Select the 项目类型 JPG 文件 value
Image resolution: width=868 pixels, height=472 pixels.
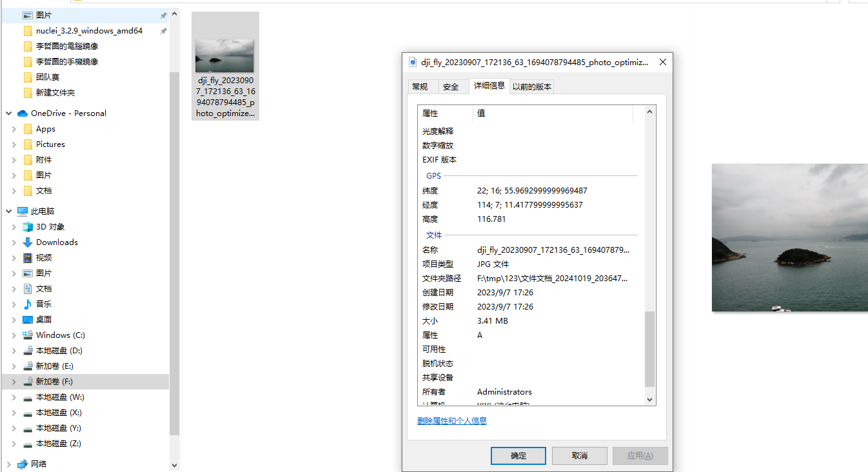(493, 264)
